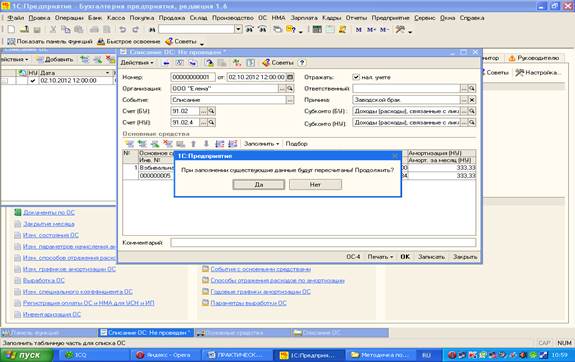Open Сервис menu
Image resolution: width=575 pixels, height=362 pixels.
(425, 18)
